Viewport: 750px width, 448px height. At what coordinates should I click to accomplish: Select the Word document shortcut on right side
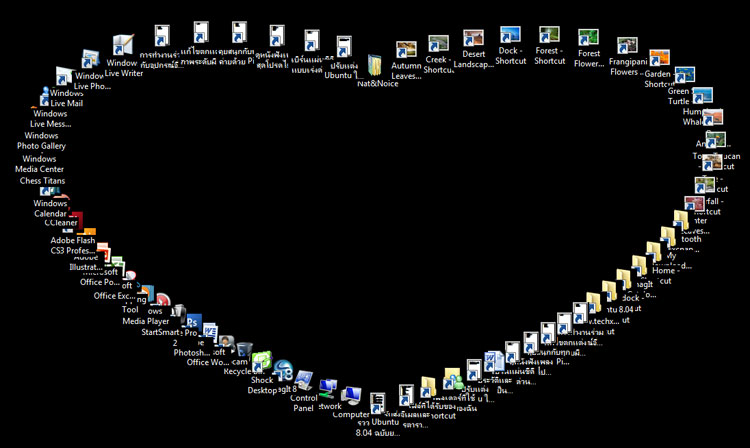click(493, 362)
